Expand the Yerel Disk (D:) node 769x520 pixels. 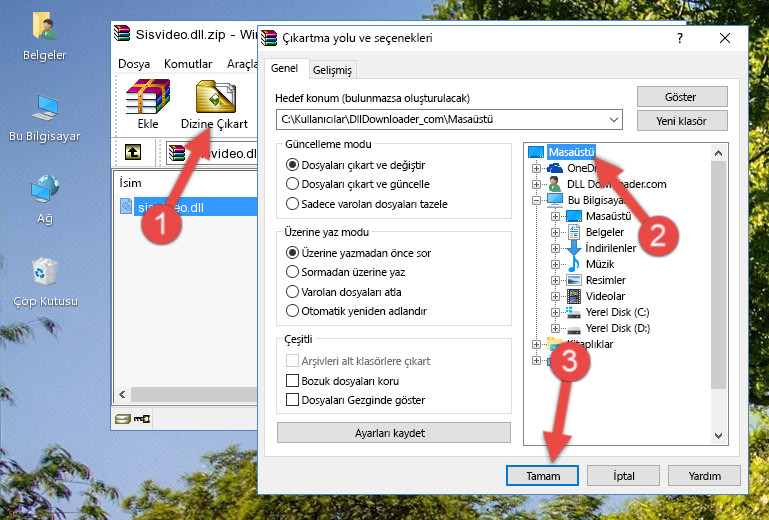tap(555, 328)
